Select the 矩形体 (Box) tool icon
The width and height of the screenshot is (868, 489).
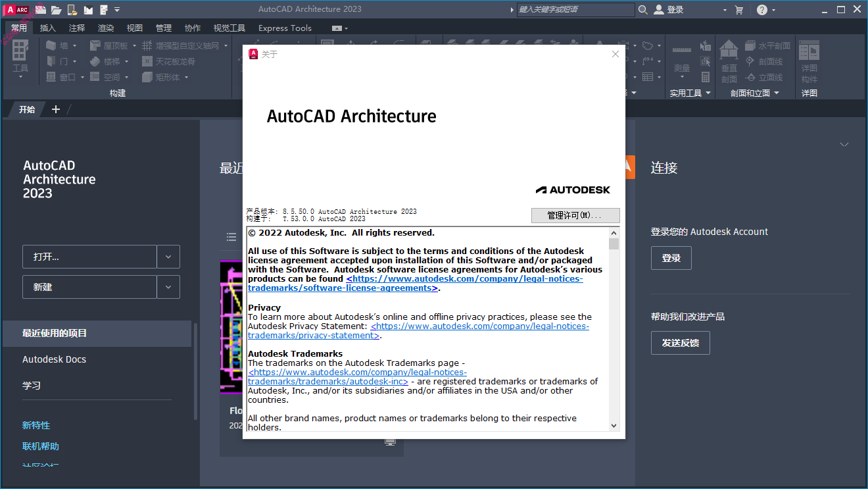(x=146, y=77)
